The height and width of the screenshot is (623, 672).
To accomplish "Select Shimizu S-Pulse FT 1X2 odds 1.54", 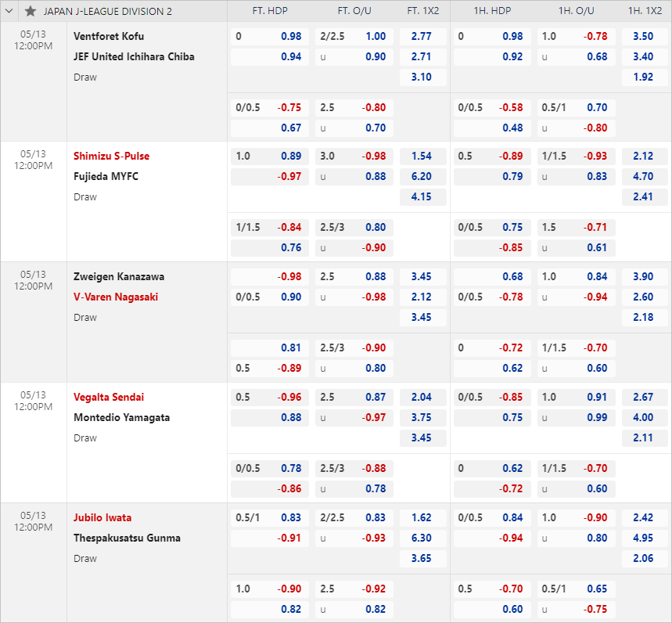I will click(x=423, y=156).
